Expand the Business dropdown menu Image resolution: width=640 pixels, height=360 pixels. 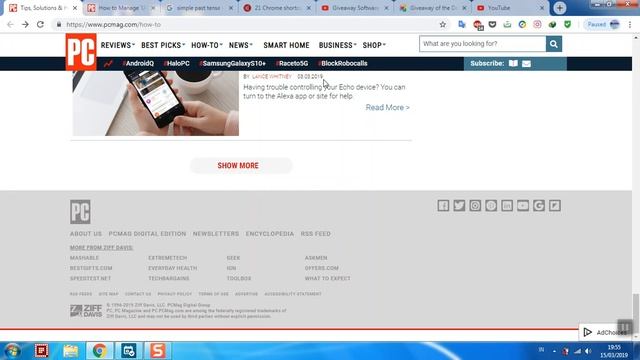coord(338,45)
